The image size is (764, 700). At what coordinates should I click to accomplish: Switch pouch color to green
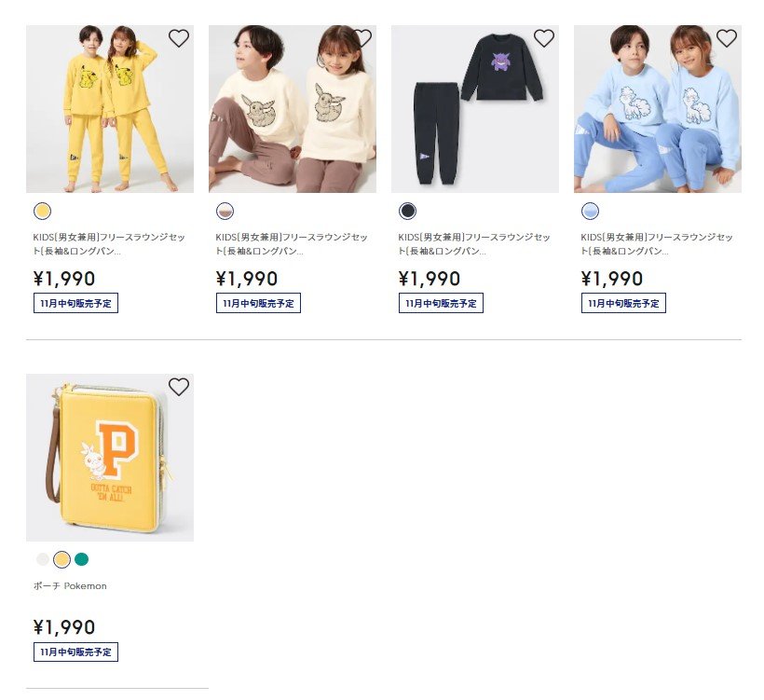click(81, 559)
